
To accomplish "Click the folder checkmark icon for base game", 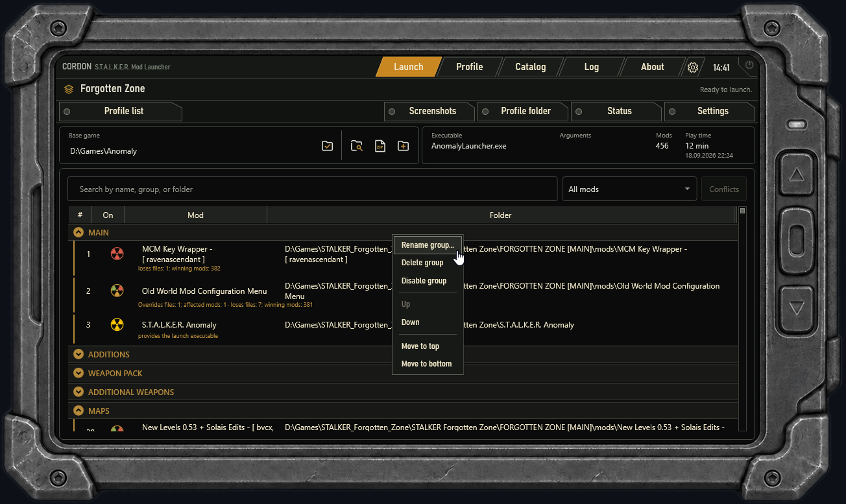I will (328, 146).
